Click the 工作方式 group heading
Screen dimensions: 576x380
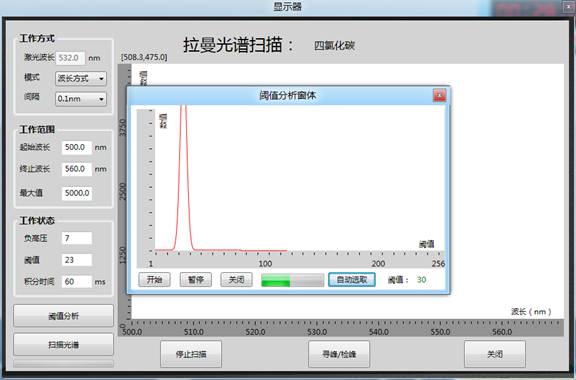(37, 38)
